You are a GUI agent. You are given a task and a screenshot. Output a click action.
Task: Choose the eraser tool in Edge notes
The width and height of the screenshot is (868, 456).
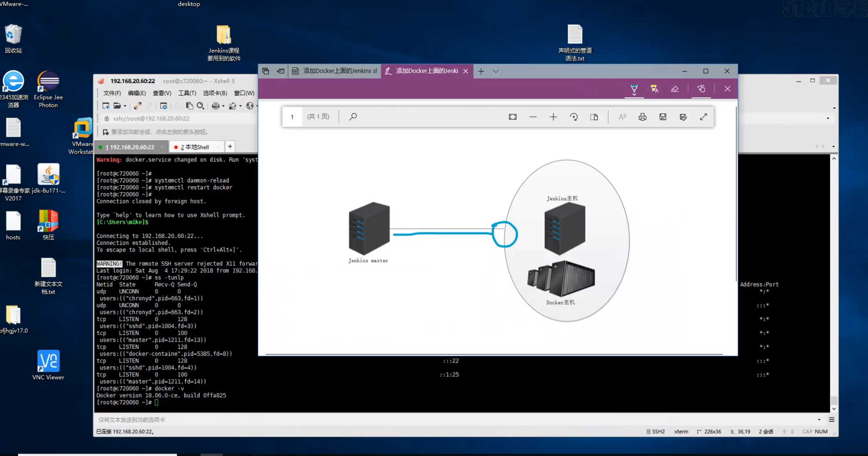click(675, 89)
